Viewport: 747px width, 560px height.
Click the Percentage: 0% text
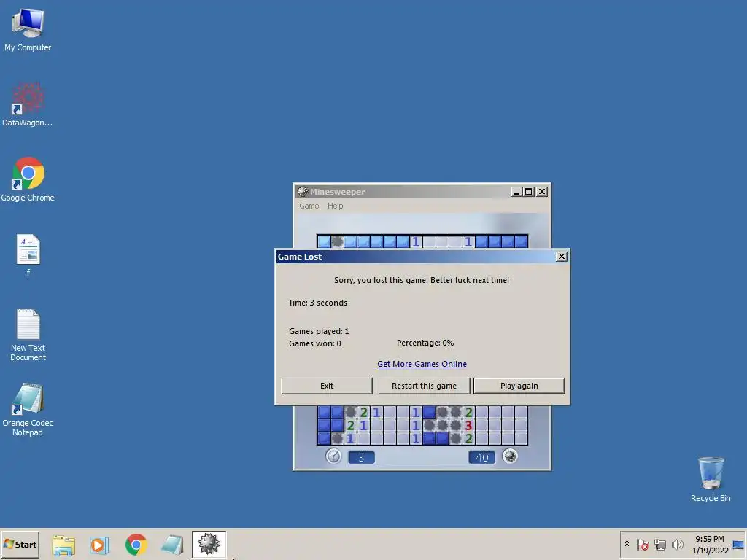point(425,343)
